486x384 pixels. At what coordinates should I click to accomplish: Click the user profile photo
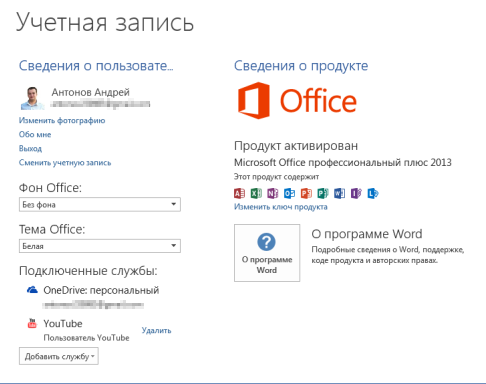tap(33, 98)
